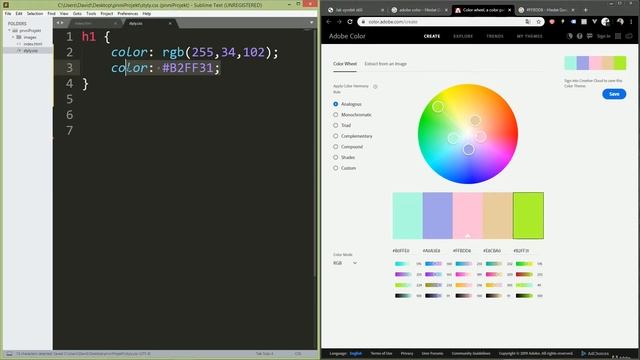Reload the Adobe Color page

click(350, 22)
